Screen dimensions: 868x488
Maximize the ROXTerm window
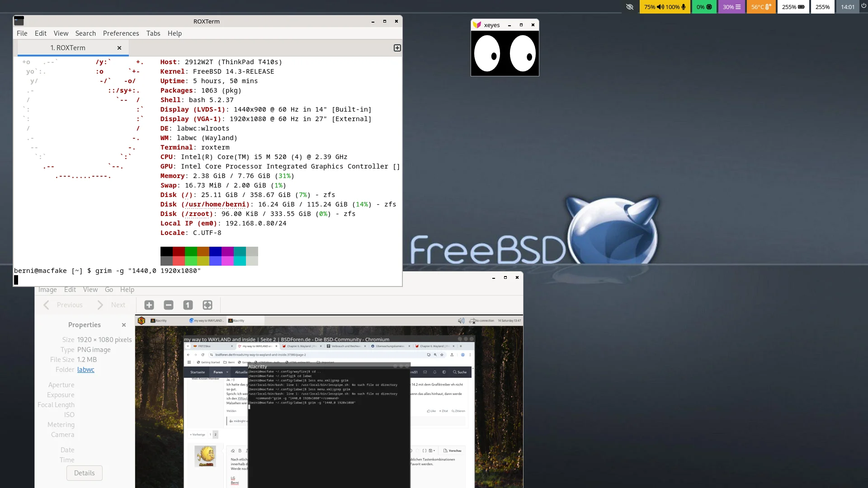click(x=385, y=21)
